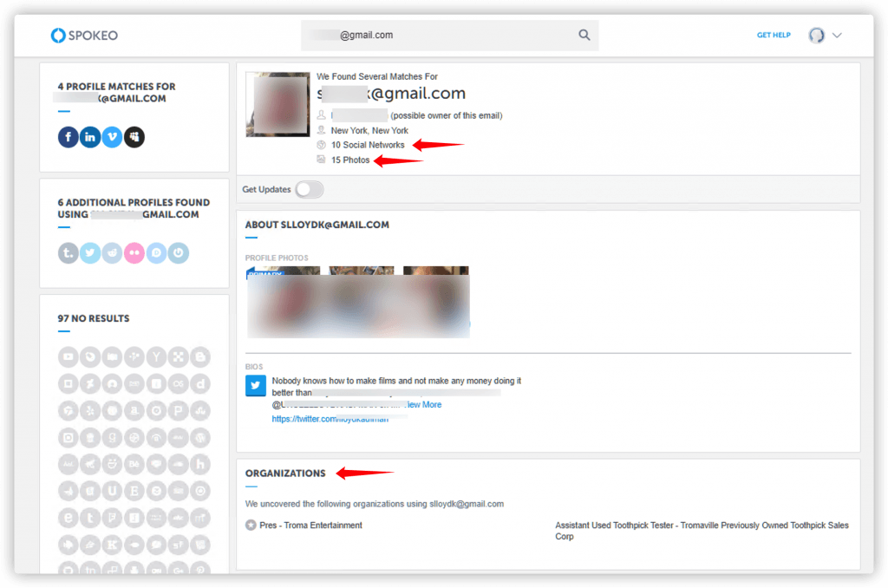Viewport: 888px width, 588px height.
Task: Click the user account avatar icon
Action: pyautogui.click(x=816, y=35)
